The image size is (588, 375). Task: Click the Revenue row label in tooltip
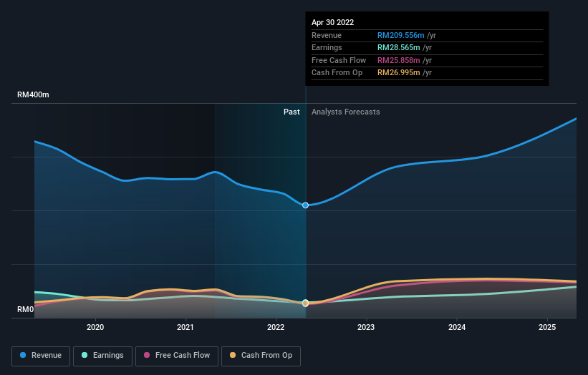pos(327,35)
